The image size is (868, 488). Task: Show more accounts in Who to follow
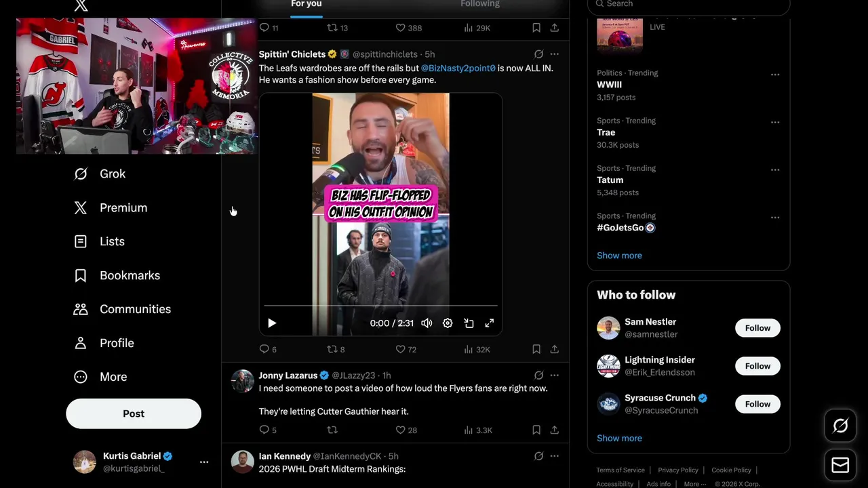pyautogui.click(x=619, y=438)
